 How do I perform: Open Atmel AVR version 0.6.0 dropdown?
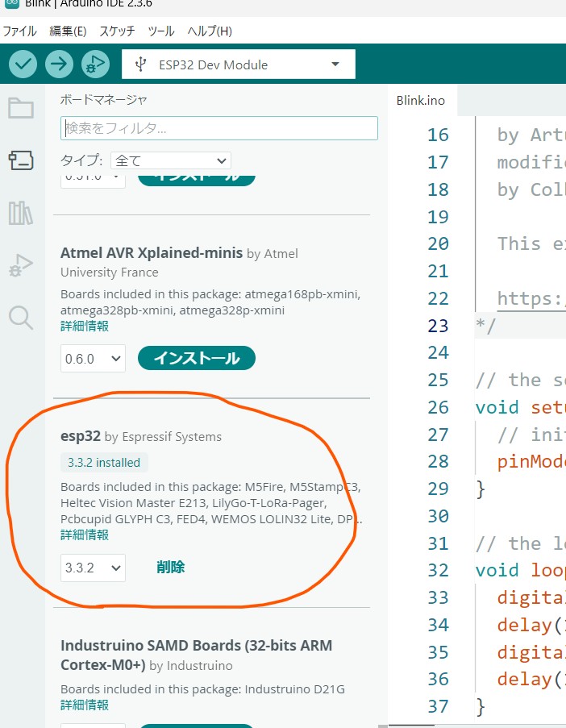click(x=93, y=358)
